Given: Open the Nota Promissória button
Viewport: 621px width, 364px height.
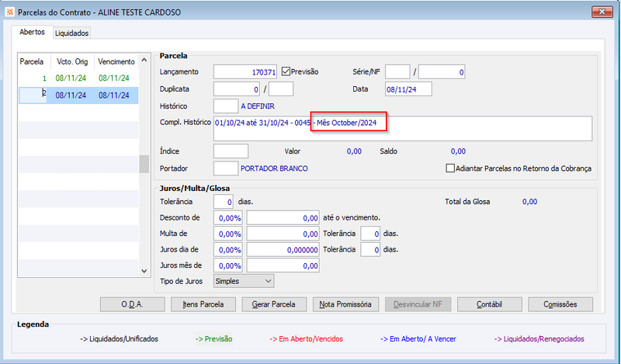Looking at the screenshot, I should pos(345,304).
